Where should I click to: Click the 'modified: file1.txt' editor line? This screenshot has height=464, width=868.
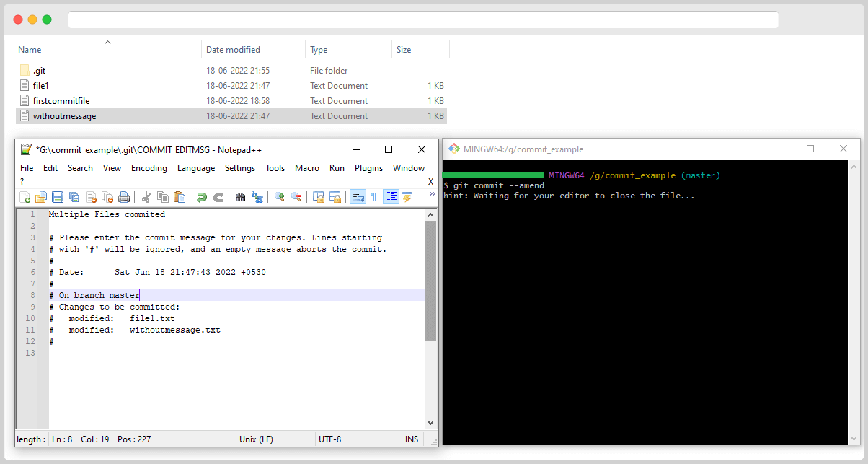122,318
